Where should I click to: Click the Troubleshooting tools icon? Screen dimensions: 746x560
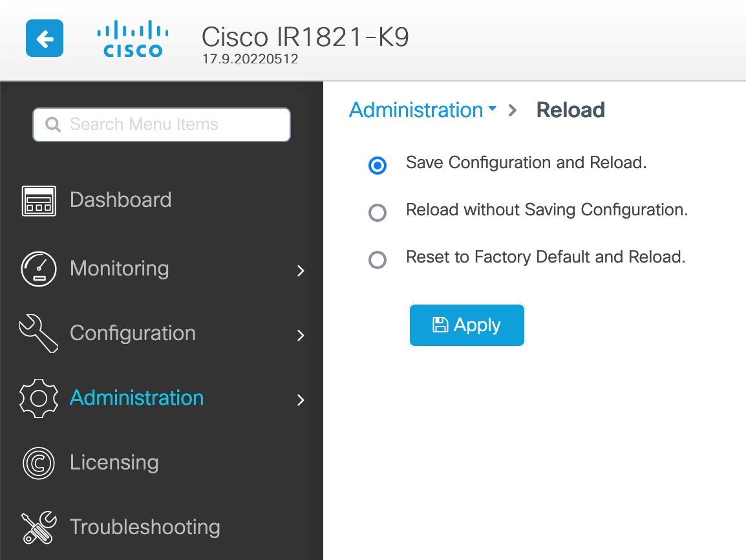(39, 528)
